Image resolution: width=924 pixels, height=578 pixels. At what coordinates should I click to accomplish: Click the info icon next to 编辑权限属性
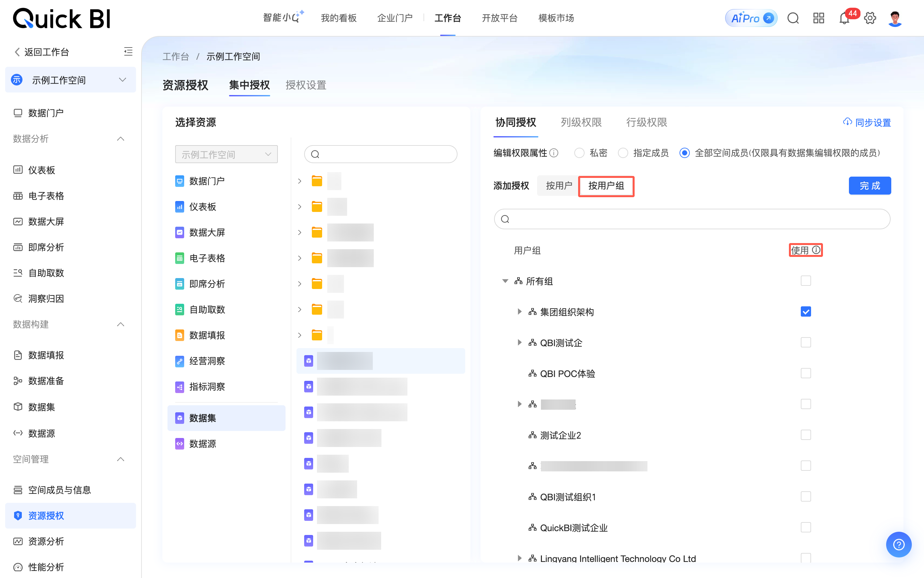pyautogui.click(x=554, y=153)
